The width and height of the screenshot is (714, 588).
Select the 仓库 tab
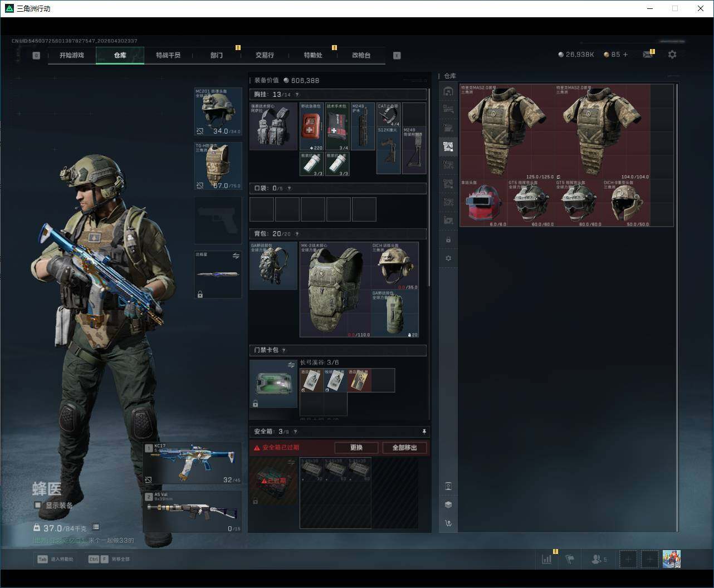click(120, 55)
